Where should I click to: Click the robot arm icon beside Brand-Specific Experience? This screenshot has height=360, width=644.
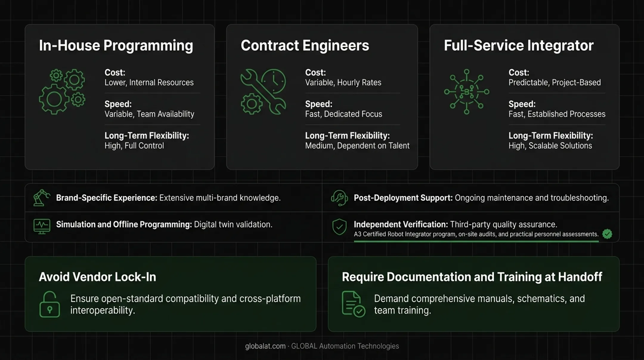coord(41,198)
